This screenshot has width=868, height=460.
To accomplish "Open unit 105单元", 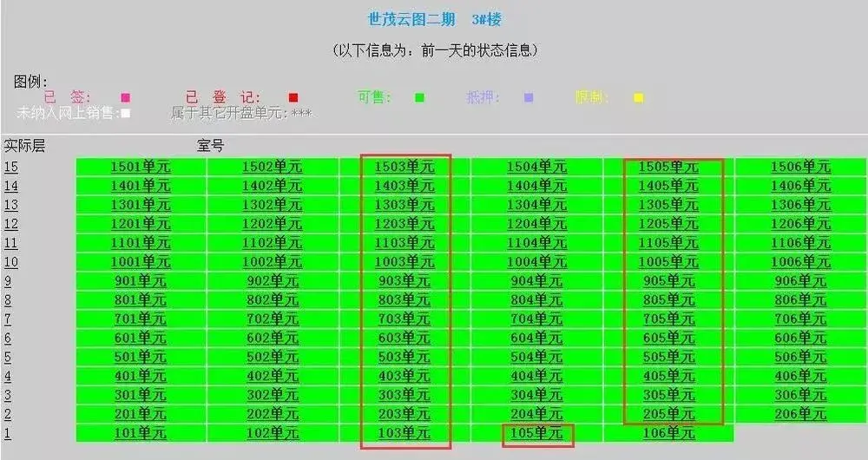I will click(x=537, y=433).
